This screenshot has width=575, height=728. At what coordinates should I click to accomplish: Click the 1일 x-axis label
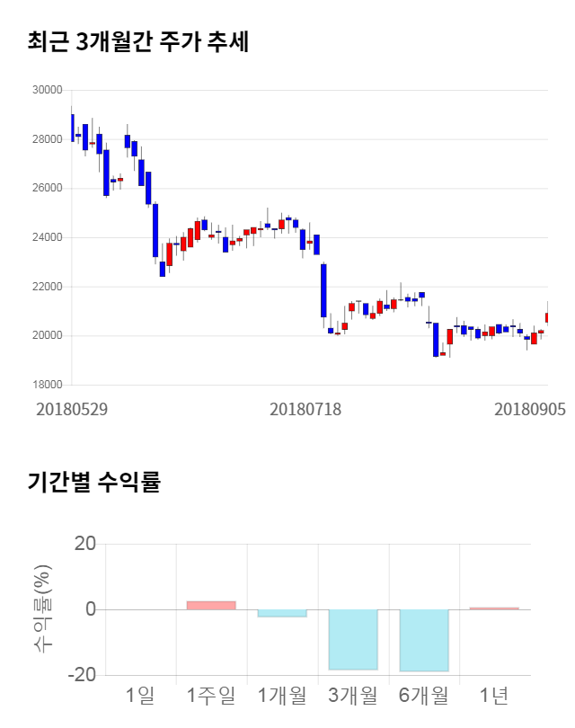(x=140, y=695)
